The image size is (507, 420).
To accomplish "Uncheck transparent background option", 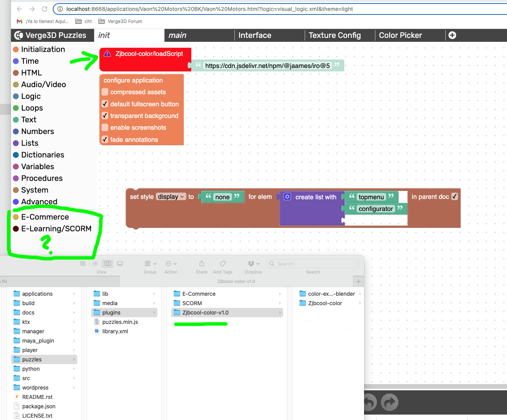I will 105,116.
